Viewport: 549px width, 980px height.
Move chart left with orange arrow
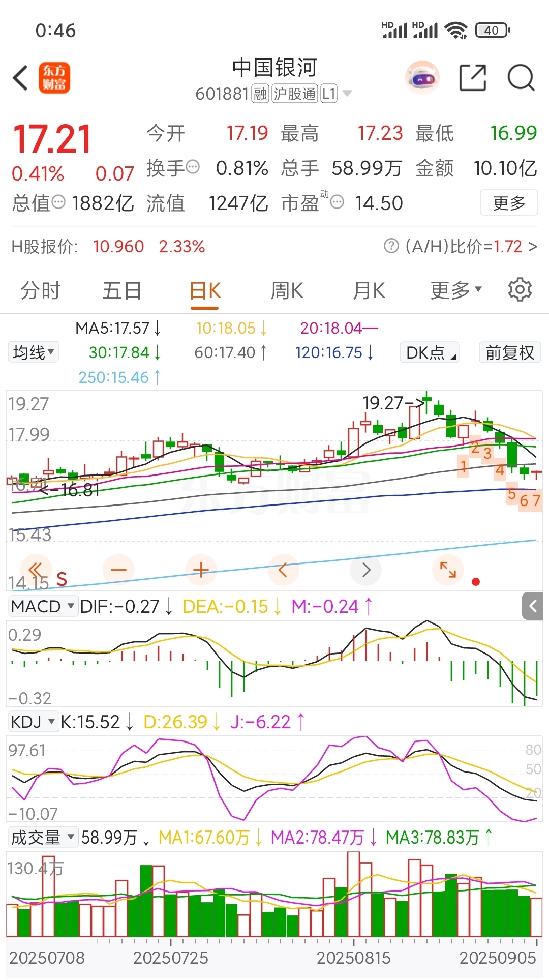click(283, 570)
